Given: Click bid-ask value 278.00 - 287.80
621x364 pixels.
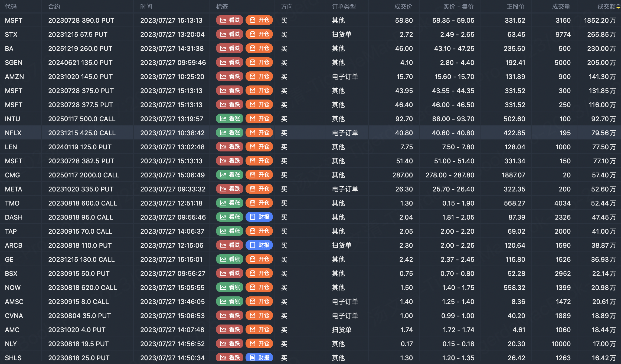Looking at the screenshot, I should coord(450,175).
